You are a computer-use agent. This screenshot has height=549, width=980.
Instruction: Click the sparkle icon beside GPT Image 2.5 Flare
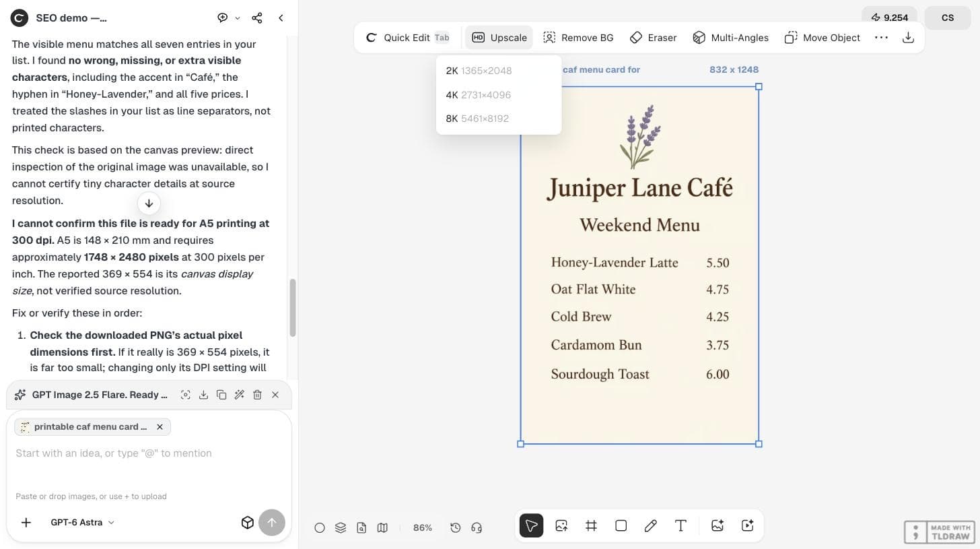click(20, 395)
